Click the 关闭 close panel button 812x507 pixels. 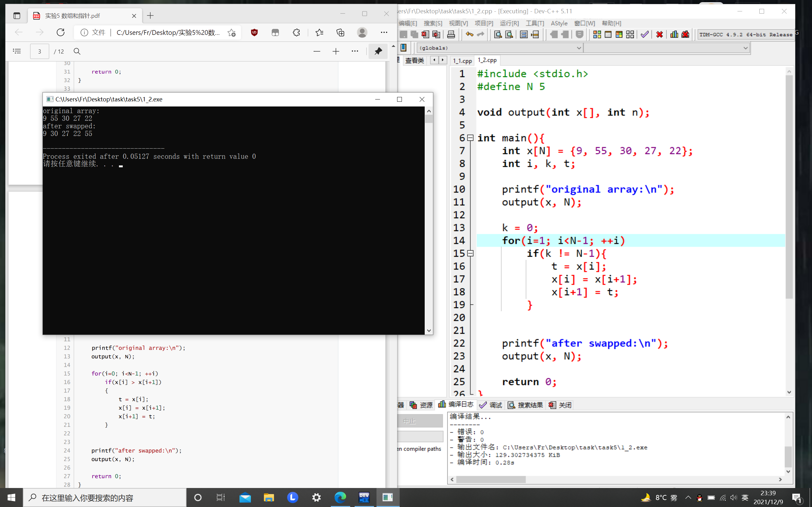pos(560,405)
